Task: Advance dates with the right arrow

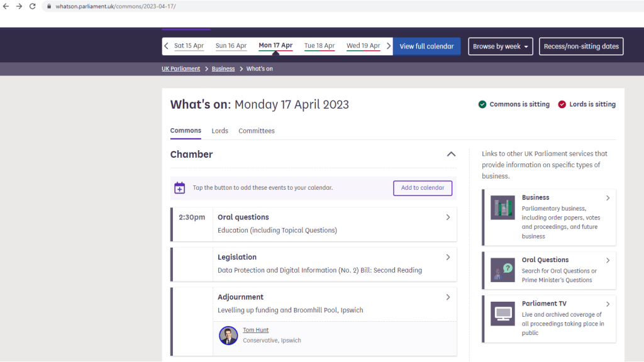Action: pyautogui.click(x=389, y=46)
